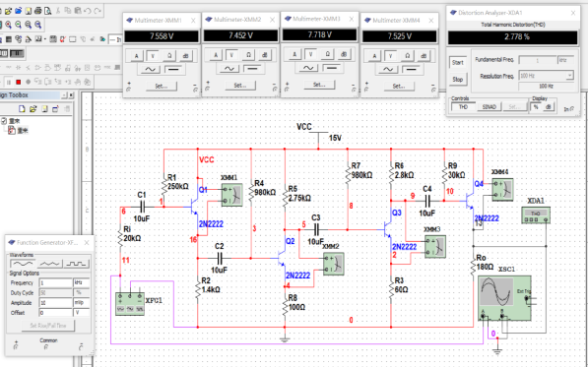Open print preview from the toolbar
The image size is (588, 367).
click(x=47, y=11)
